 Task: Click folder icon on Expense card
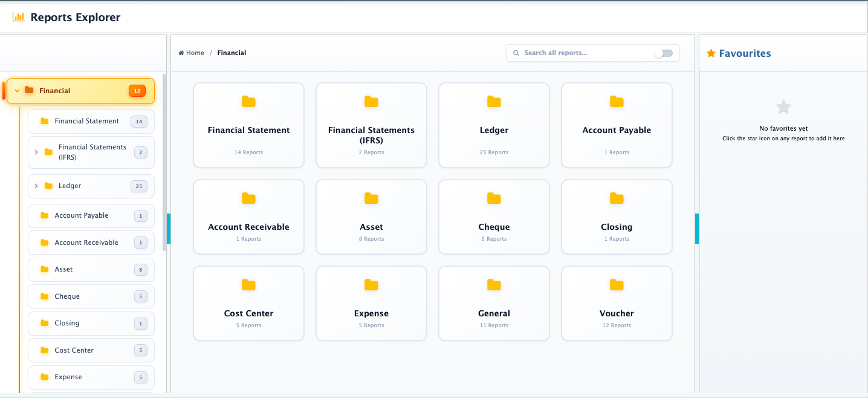pos(371,285)
